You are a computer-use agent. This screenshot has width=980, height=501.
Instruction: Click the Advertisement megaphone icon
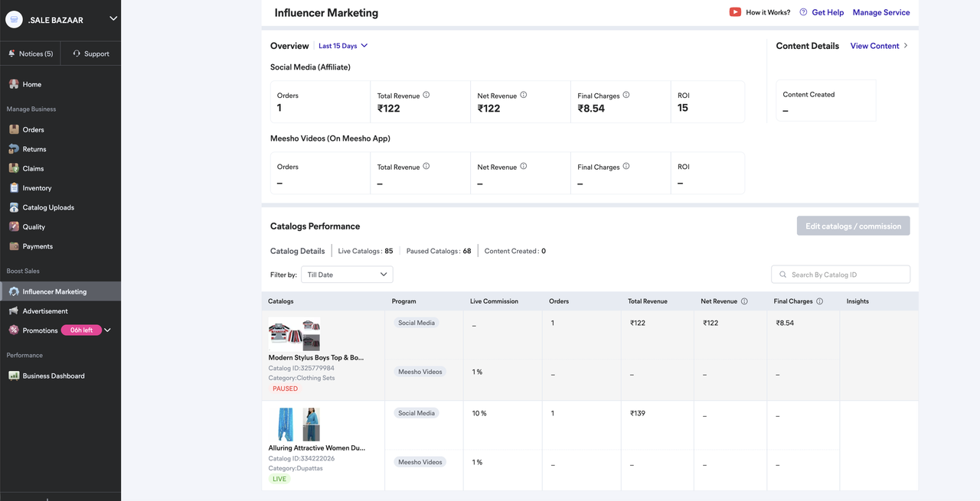click(14, 311)
